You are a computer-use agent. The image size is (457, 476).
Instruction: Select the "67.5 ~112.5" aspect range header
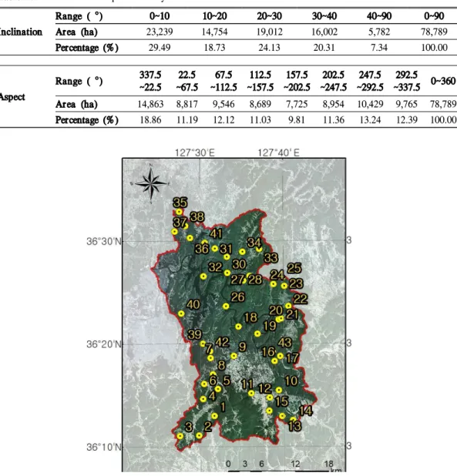[223, 81]
